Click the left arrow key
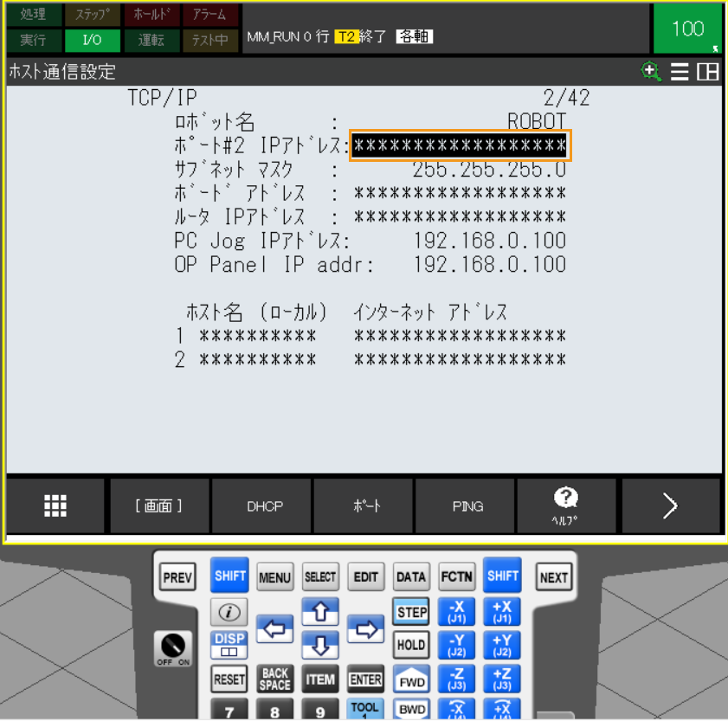This screenshot has height=721, width=728. [275, 629]
